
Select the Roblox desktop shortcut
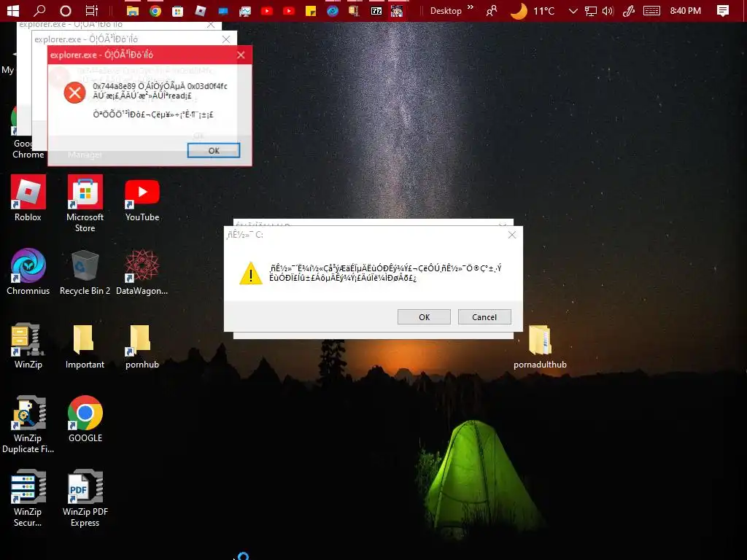click(28, 198)
